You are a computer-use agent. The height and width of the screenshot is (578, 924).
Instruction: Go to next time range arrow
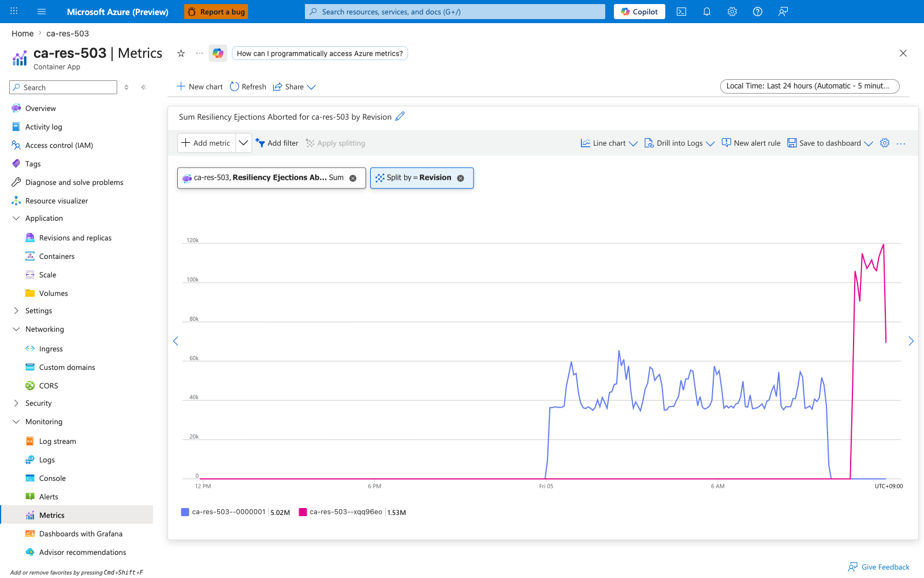[x=911, y=341]
